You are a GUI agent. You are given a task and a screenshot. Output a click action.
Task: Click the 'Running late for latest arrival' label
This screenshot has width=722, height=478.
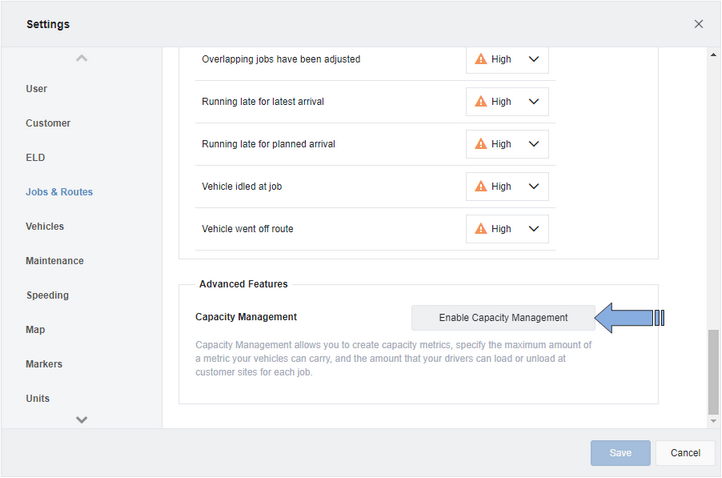coord(263,101)
